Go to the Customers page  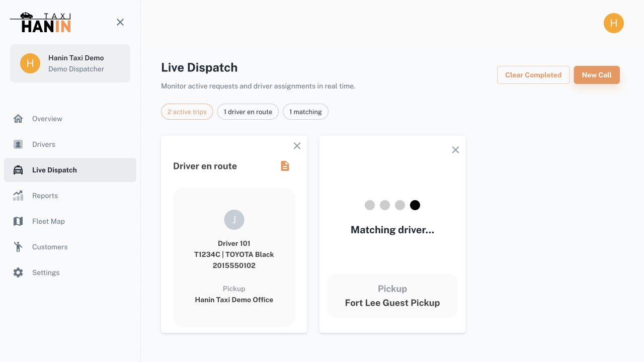coord(70,247)
